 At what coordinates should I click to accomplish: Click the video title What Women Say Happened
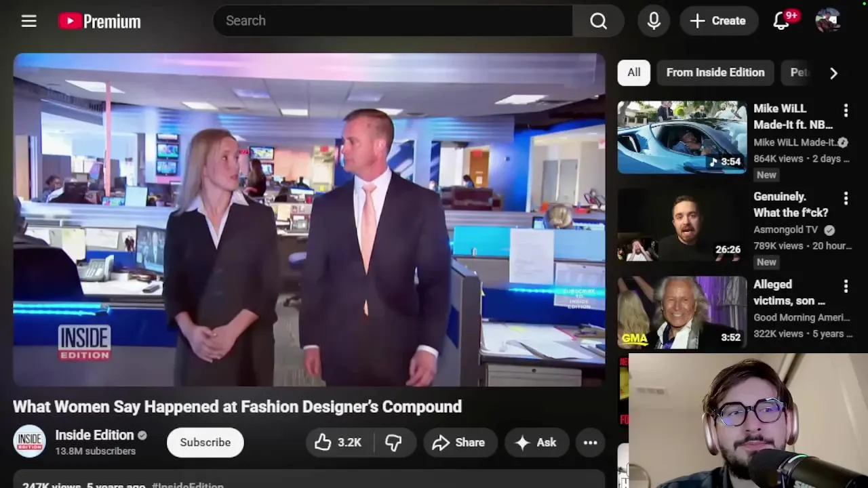pos(237,407)
